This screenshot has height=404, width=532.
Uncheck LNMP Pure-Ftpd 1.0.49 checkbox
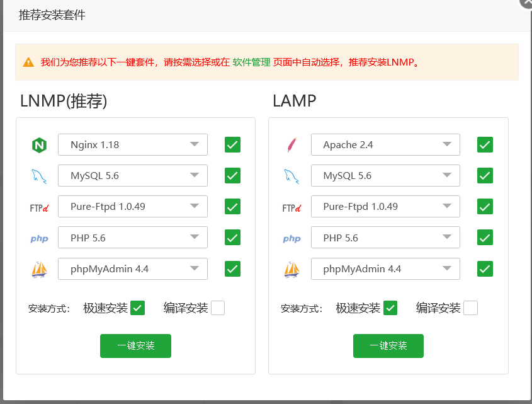point(232,207)
